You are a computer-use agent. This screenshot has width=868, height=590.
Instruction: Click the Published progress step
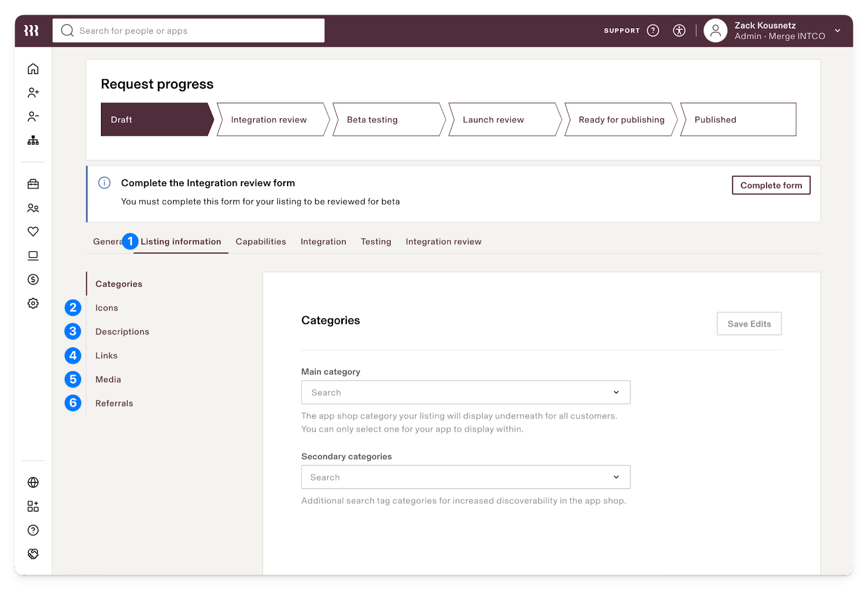[x=738, y=119]
